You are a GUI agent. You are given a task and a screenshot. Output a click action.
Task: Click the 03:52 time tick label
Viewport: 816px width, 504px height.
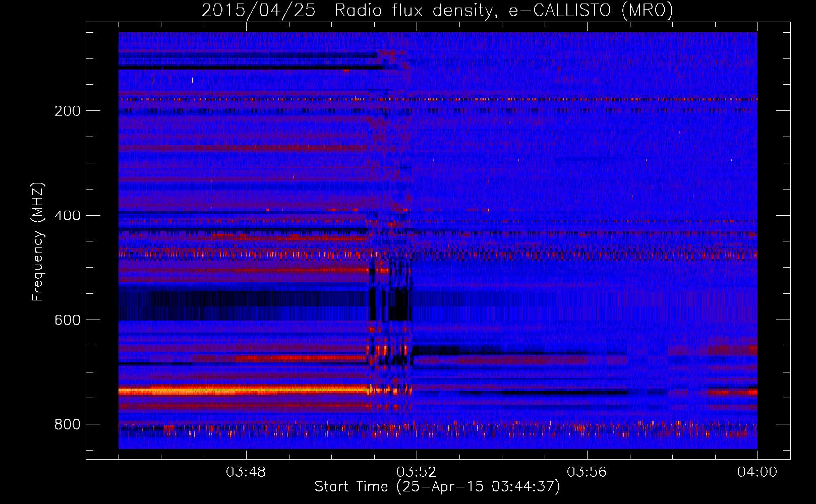point(416,472)
